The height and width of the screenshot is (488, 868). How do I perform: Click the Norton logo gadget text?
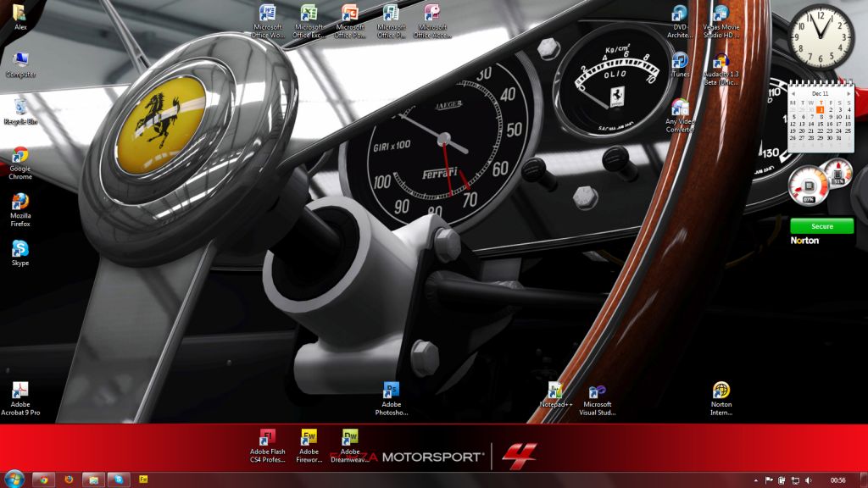point(804,241)
